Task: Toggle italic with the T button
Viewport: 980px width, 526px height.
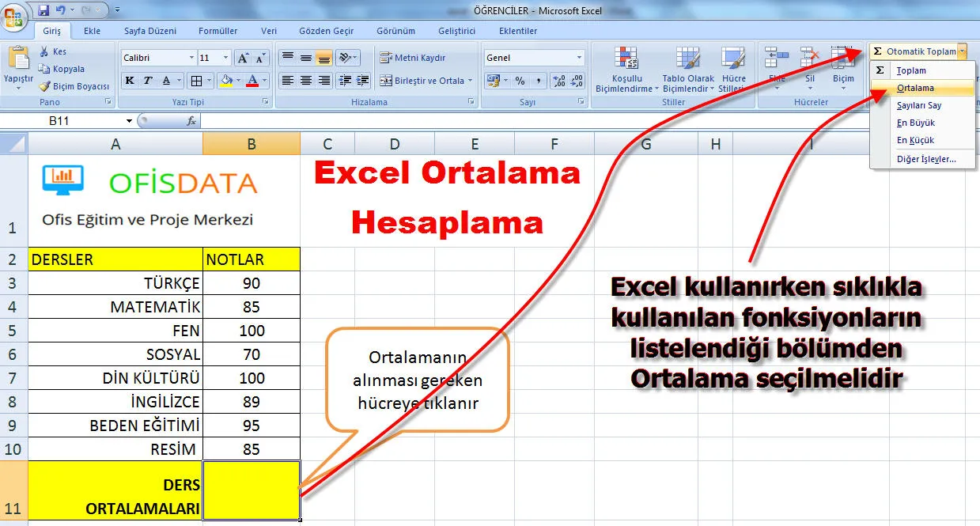Action: tap(148, 81)
